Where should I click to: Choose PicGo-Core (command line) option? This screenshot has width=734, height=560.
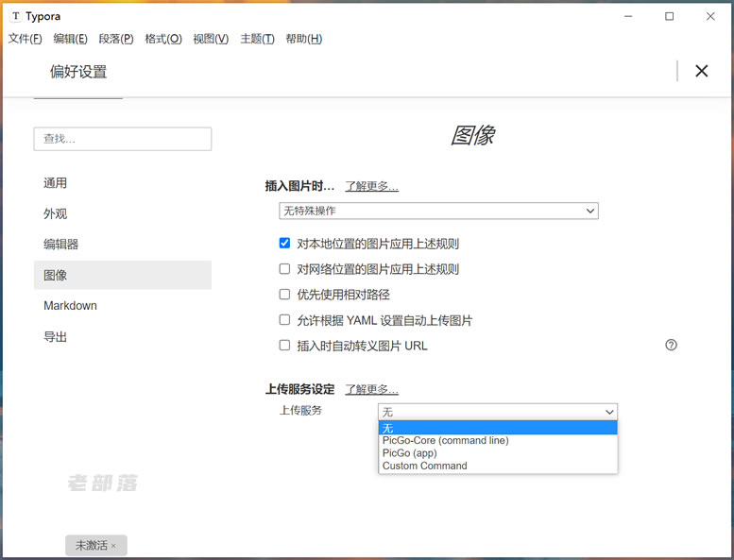(x=498, y=441)
